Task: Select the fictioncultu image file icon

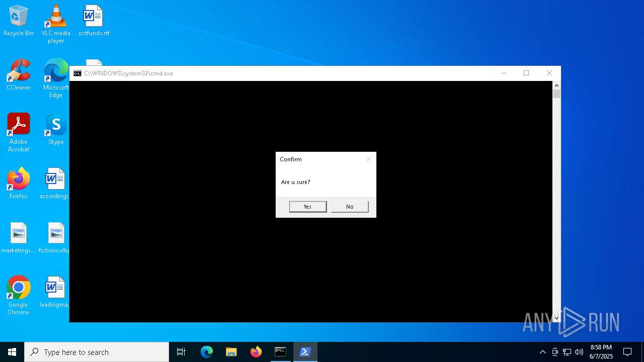Action: pyautogui.click(x=54, y=238)
